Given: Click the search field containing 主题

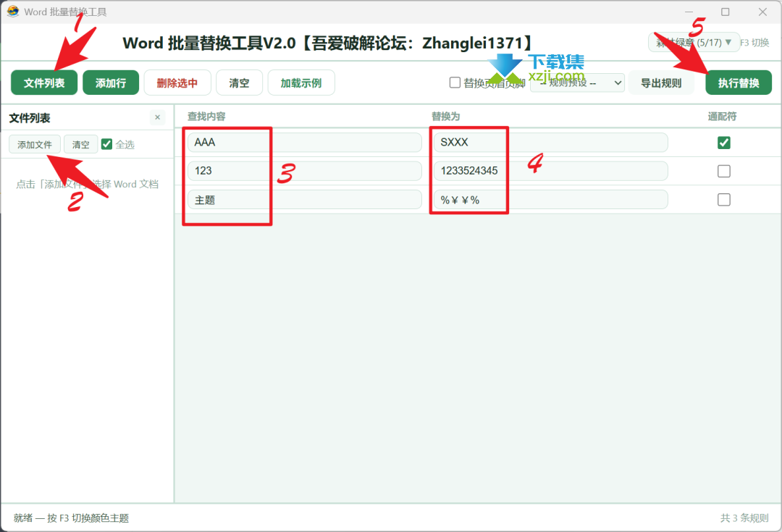Looking at the screenshot, I should click(x=305, y=200).
